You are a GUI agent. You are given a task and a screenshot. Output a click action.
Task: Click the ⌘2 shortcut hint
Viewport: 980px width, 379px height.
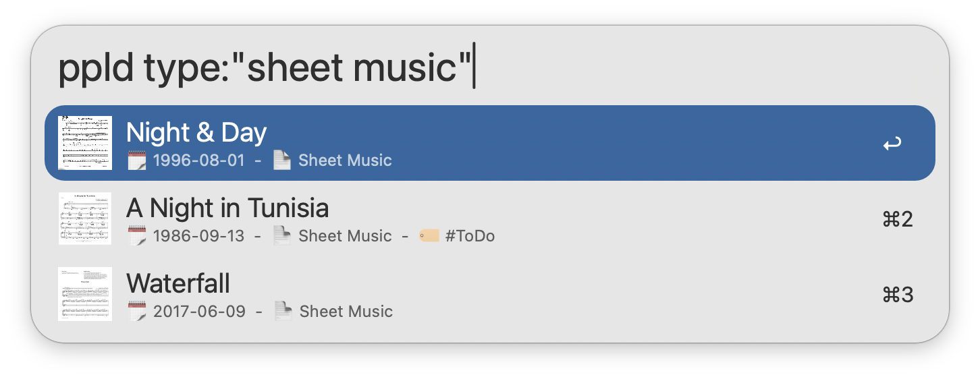click(898, 219)
